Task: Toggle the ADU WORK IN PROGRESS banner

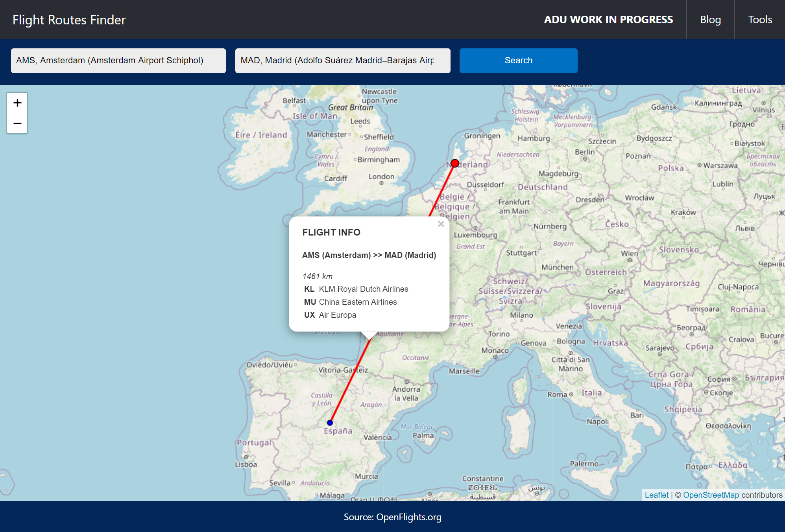Action: pos(608,19)
